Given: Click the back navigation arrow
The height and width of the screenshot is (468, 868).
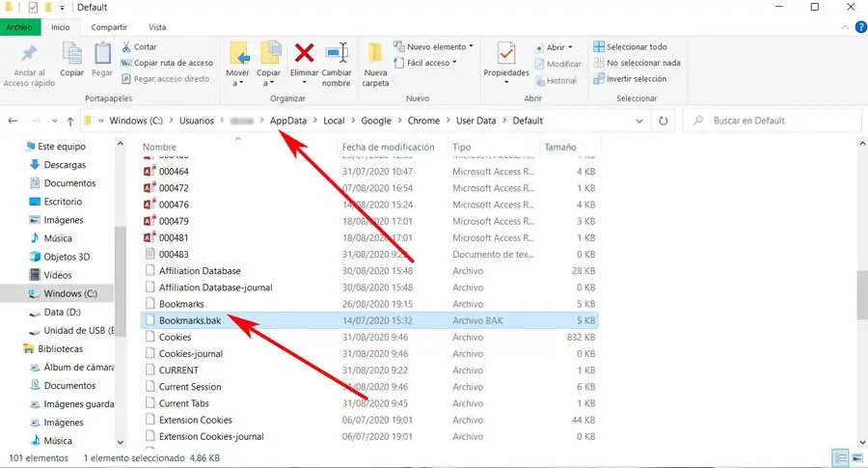Looking at the screenshot, I should pos(13,121).
